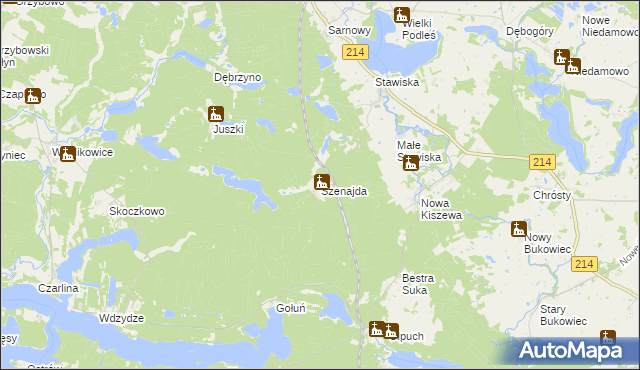
Task: Select the Nowe Niedamowo label
Action: tap(610, 26)
